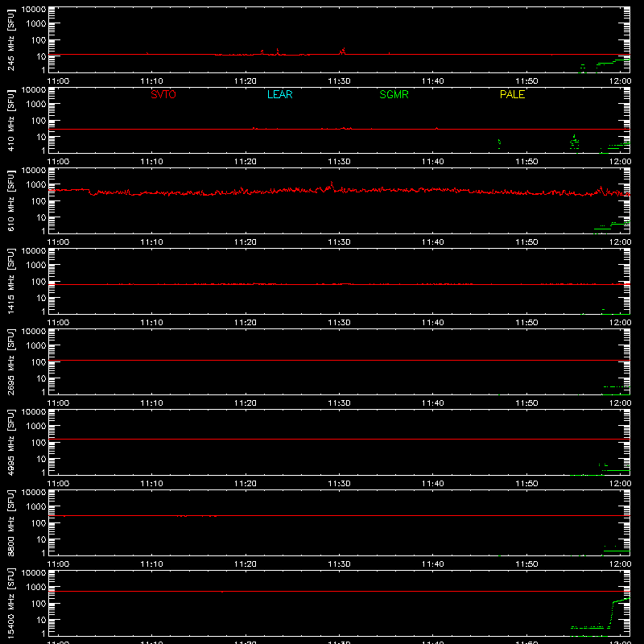Click the yellow PALE station label
The image size is (644, 644).
coord(512,94)
